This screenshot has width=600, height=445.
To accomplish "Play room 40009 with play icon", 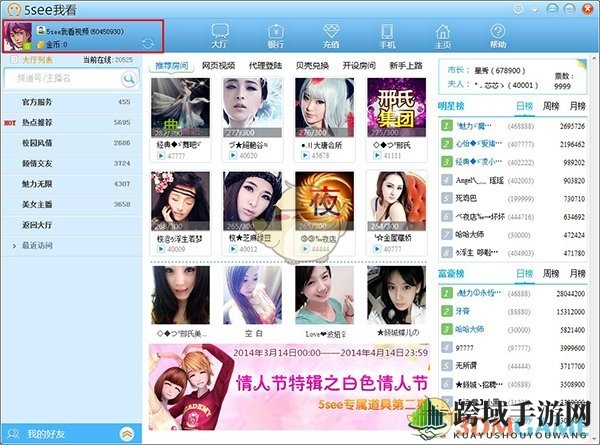I will click(161, 249).
